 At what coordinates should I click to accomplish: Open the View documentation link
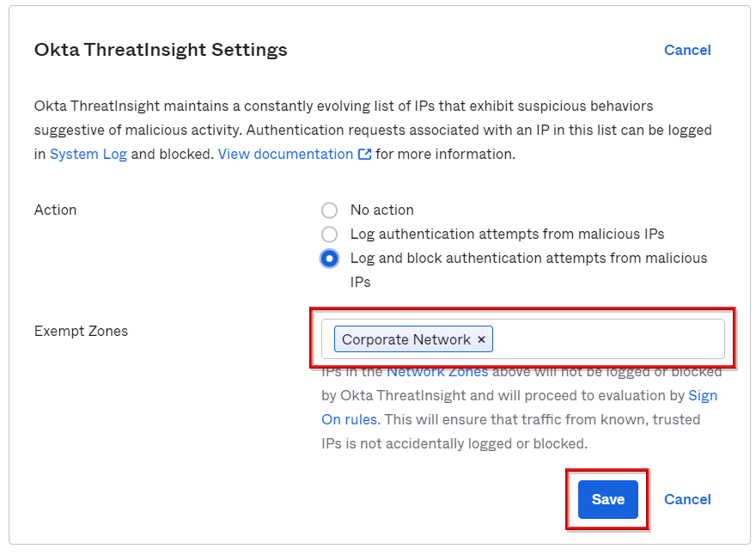pyautogui.click(x=285, y=155)
